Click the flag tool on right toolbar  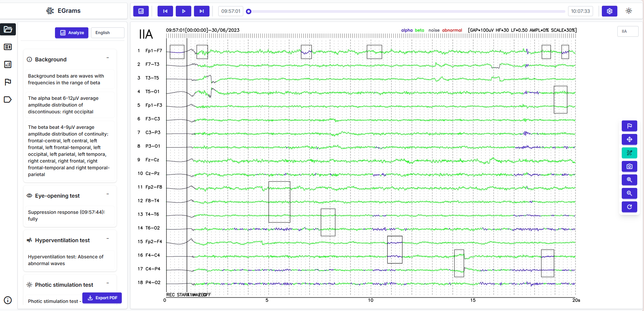(629, 126)
